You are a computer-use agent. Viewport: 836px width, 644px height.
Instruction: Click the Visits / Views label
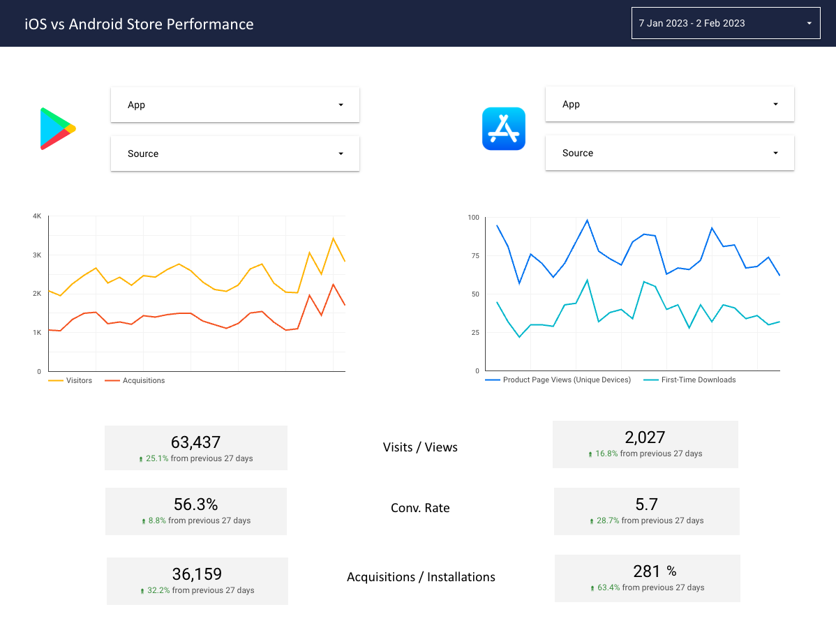[420, 447]
